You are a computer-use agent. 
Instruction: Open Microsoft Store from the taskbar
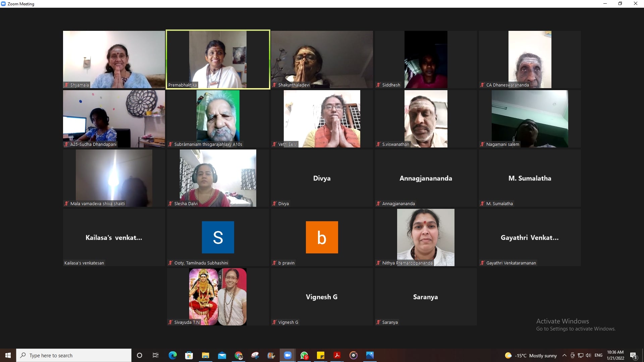click(x=189, y=355)
